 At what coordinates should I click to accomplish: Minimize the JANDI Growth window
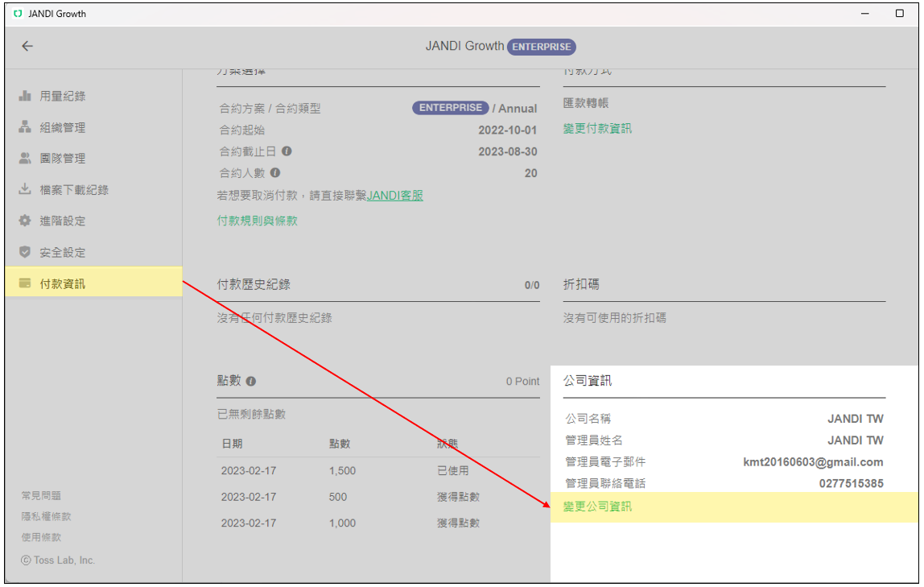(x=864, y=13)
